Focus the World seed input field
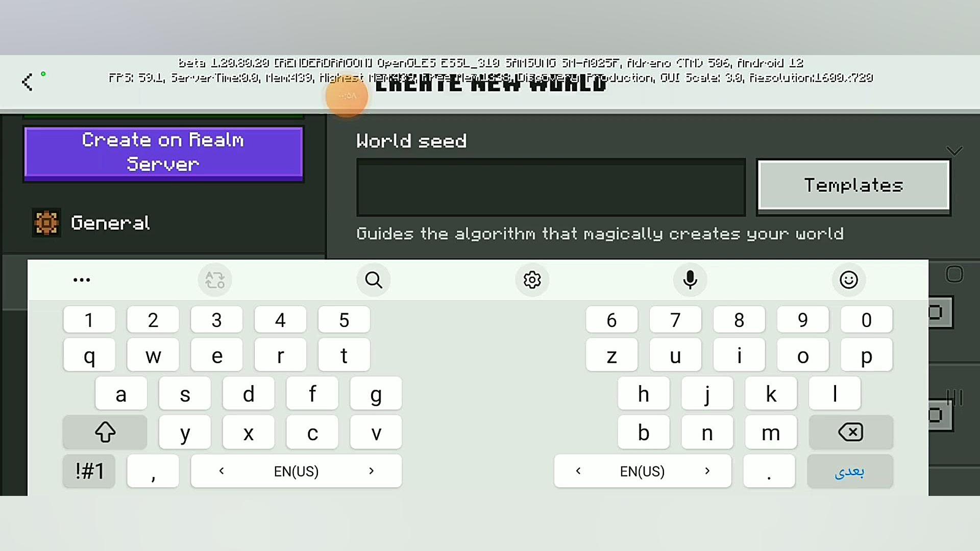This screenshot has height=551, width=980. (x=551, y=187)
